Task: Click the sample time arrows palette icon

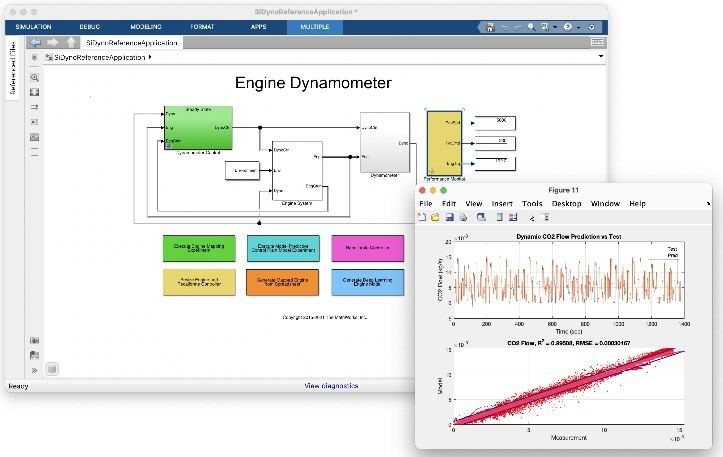Action: (35, 107)
